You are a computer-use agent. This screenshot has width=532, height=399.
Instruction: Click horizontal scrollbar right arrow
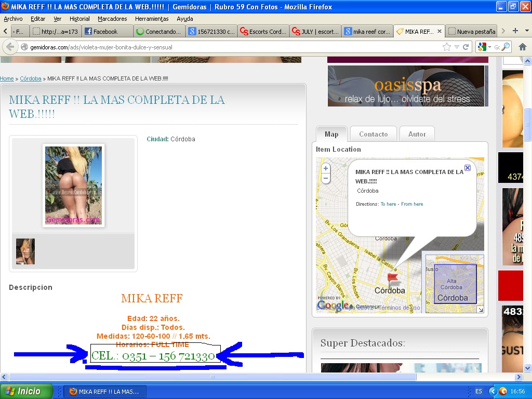point(518,377)
